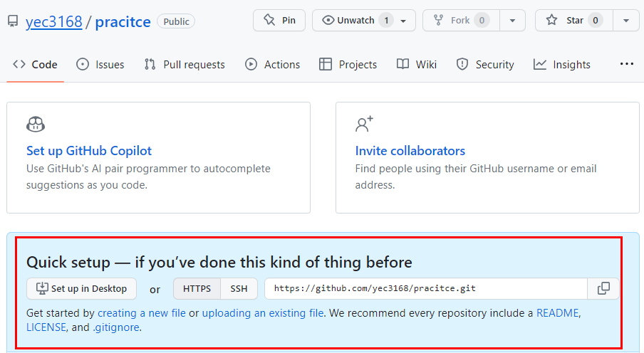The width and height of the screenshot is (644, 353).
Task: Open the pracitce repository link
Action: tap(123, 22)
